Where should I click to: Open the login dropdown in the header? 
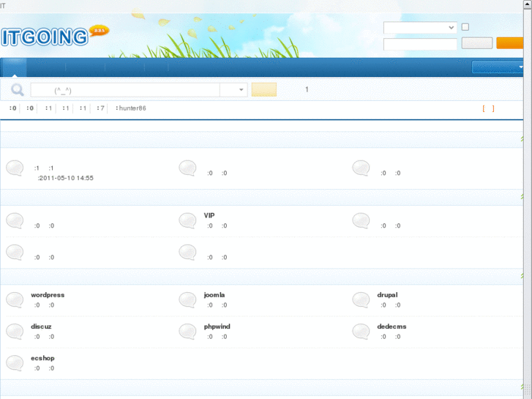(x=420, y=28)
